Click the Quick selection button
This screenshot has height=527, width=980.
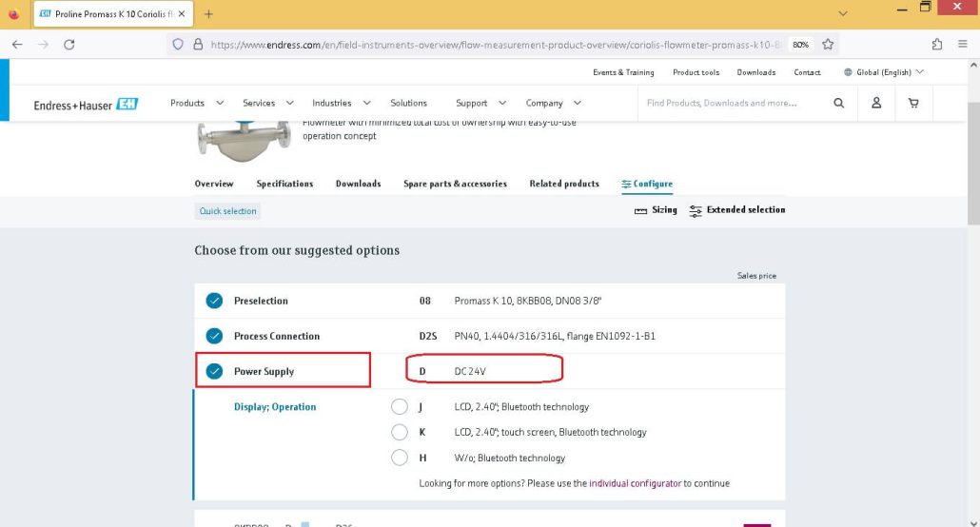[x=227, y=211]
